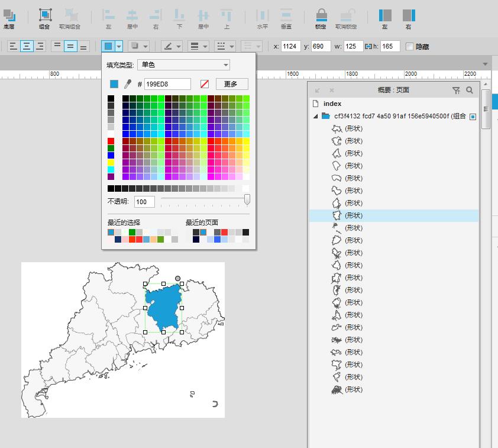Distribute shapes vertically via 垂直 icon
Image resolution: width=498 pixels, height=448 pixels.
286,14
